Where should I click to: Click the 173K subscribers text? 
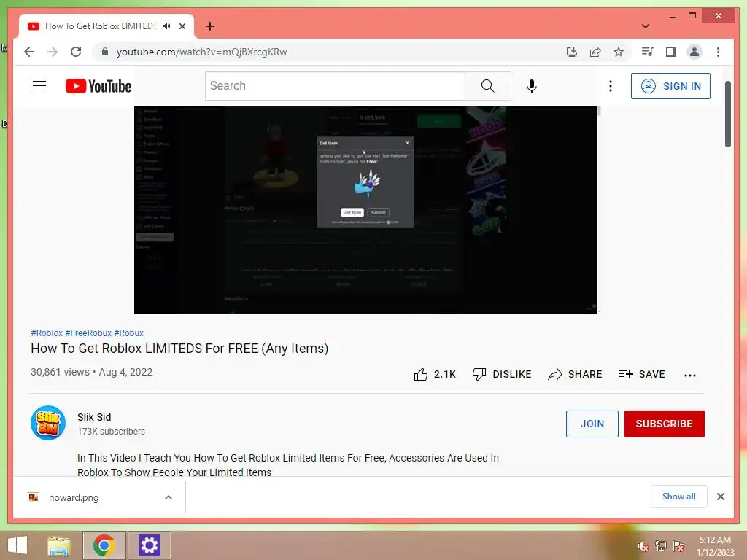pos(111,432)
